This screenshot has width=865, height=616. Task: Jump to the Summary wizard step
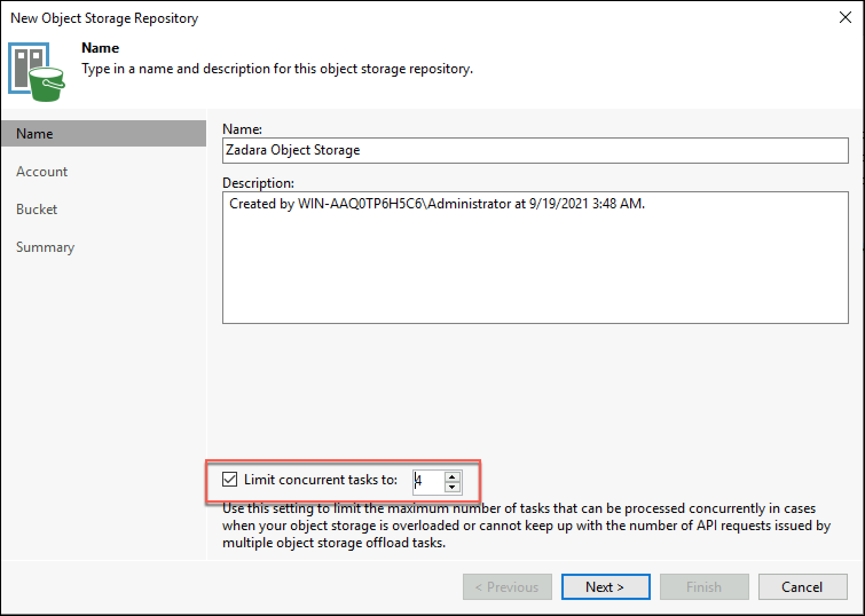(45, 247)
